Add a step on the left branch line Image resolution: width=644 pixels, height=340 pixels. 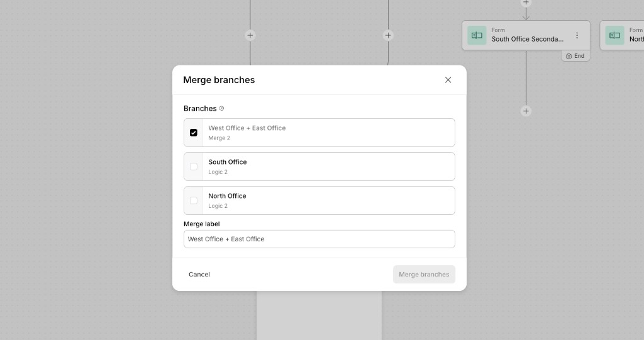click(x=250, y=35)
